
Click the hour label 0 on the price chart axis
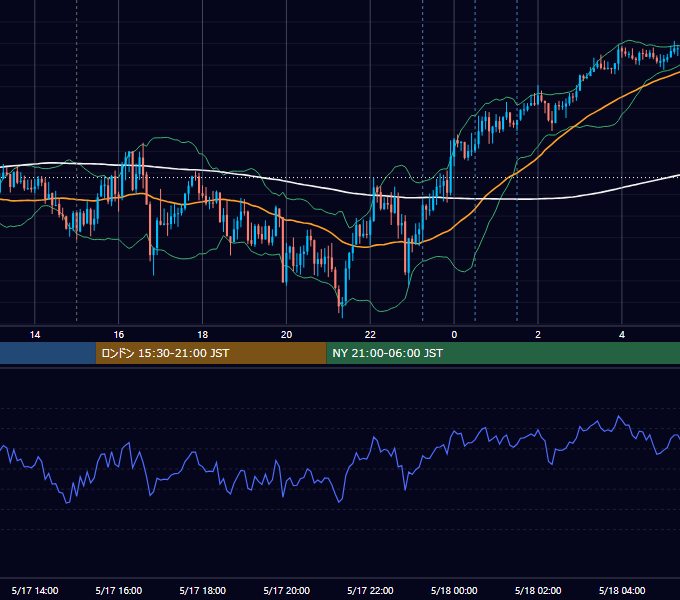point(454,335)
